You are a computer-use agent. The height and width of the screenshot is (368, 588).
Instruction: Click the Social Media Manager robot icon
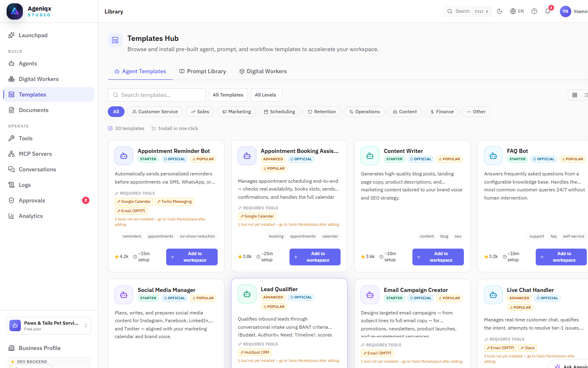click(124, 295)
